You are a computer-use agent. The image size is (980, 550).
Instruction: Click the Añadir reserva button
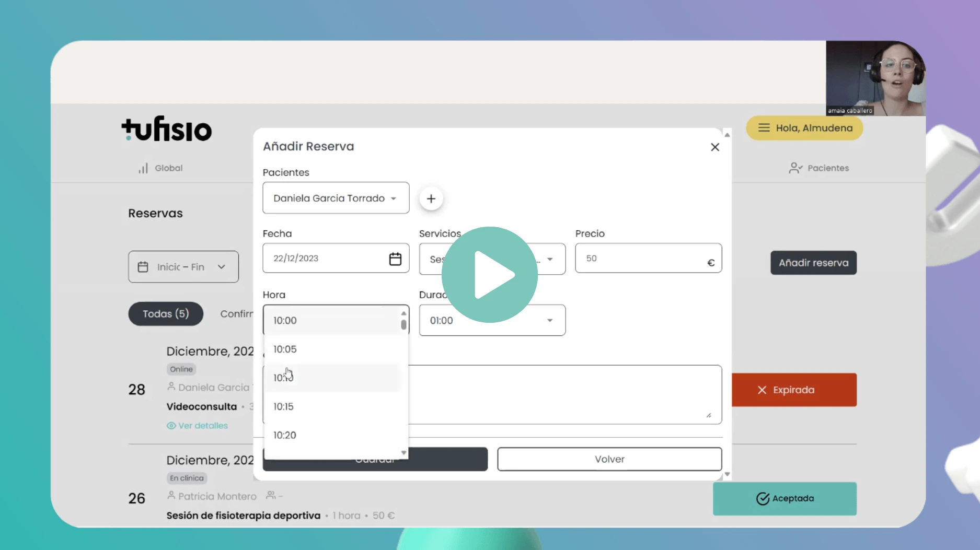[813, 263]
